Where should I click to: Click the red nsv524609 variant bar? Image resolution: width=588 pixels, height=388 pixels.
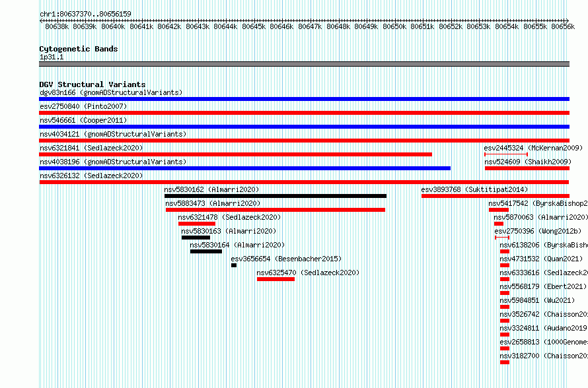[527, 168]
